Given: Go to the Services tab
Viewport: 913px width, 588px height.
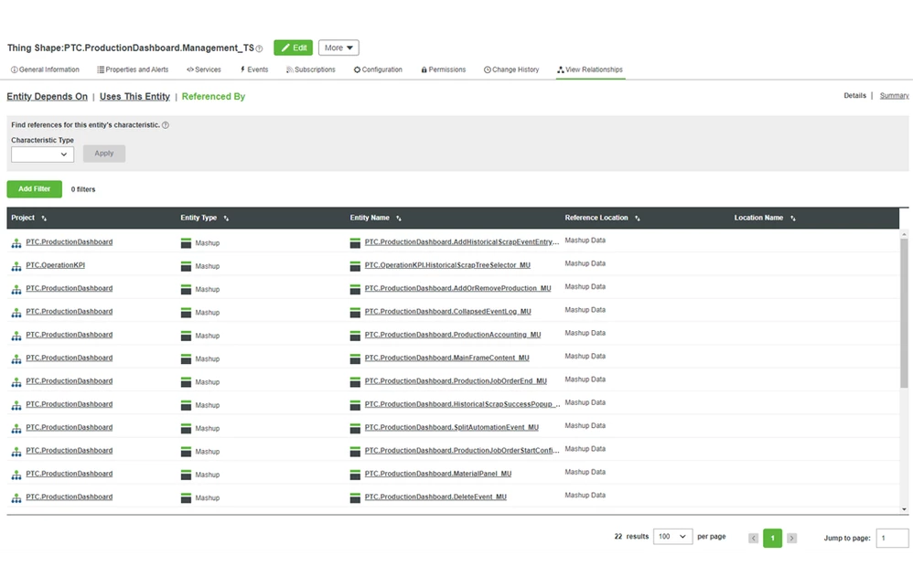Looking at the screenshot, I should pyautogui.click(x=204, y=69).
